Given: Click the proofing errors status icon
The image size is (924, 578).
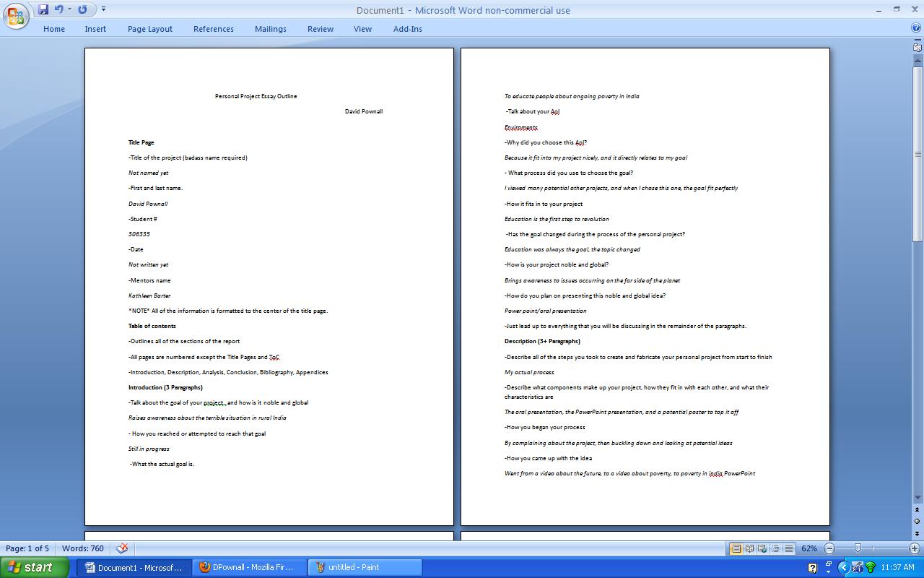Looking at the screenshot, I should (x=121, y=548).
